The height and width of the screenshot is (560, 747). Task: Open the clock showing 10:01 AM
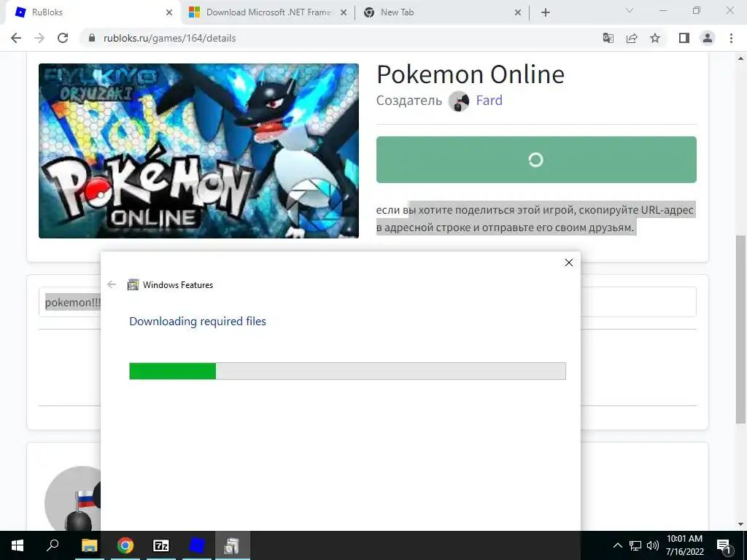coord(684,545)
